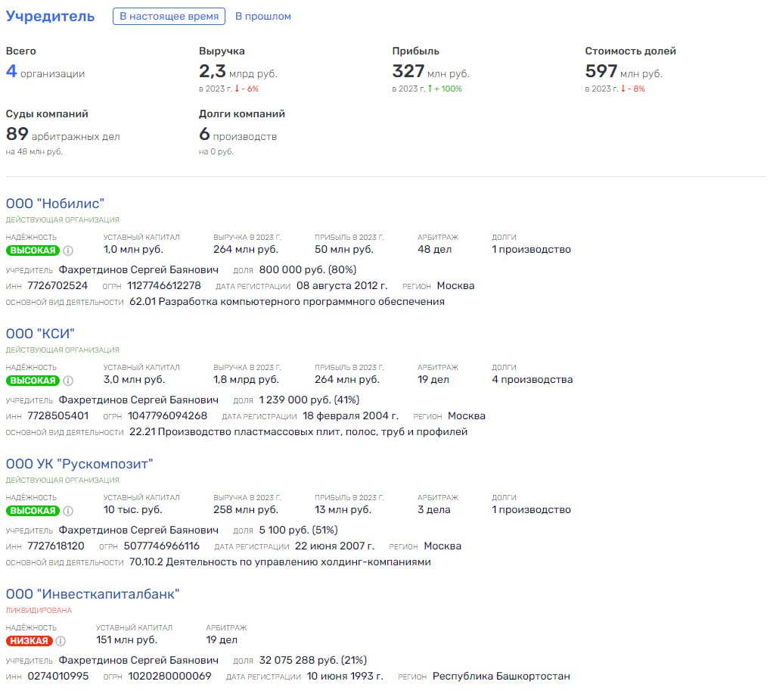Viewport: 770px width, 700px height.
Task: Click revenue summary "2,3 млрд руб."
Action: 238,72
